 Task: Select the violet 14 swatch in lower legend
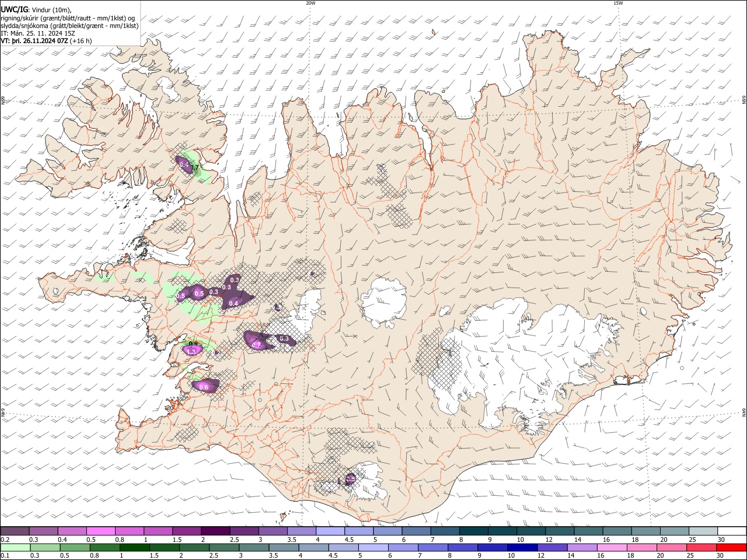[583, 547]
